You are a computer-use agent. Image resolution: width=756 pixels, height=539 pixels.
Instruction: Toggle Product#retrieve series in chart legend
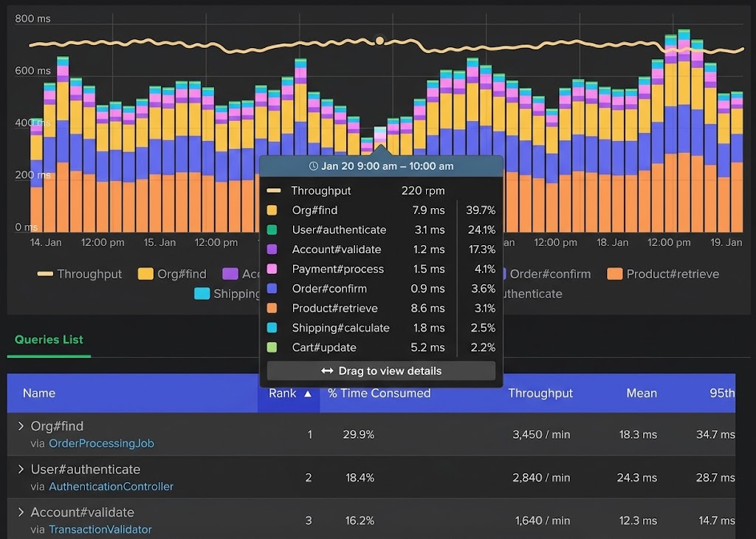[x=664, y=274]
